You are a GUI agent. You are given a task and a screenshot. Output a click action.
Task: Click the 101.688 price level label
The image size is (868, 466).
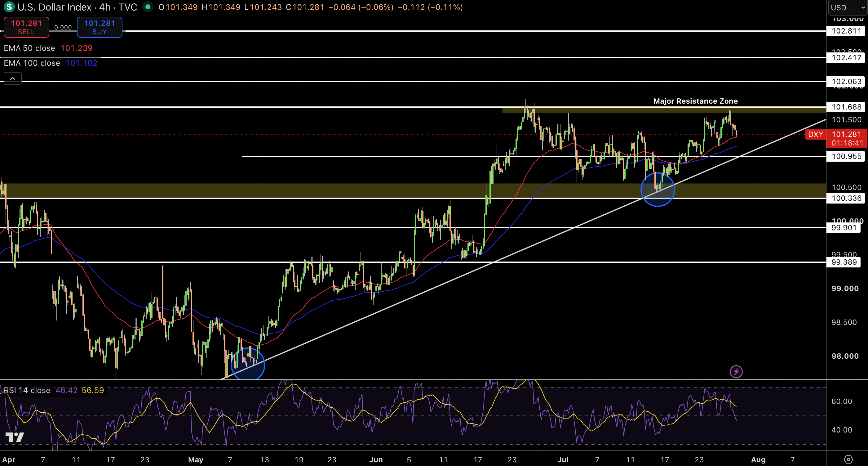[846, 107]
